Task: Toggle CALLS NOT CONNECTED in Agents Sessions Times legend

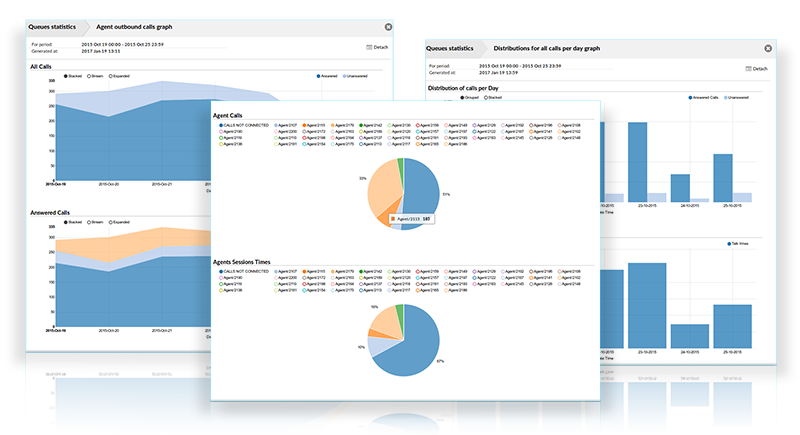Action: click(244, 271)
